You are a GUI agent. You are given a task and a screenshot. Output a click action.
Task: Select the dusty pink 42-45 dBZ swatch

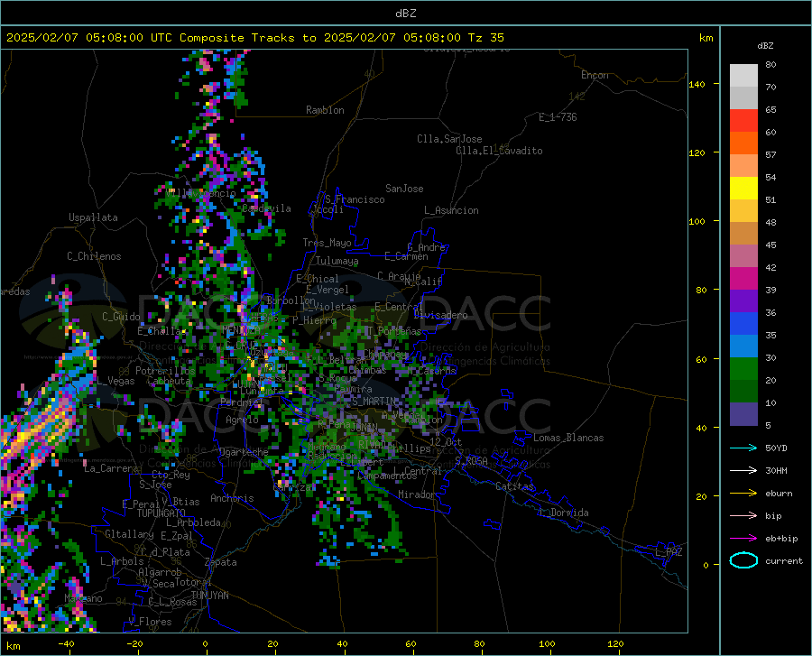tap(743, 255)
